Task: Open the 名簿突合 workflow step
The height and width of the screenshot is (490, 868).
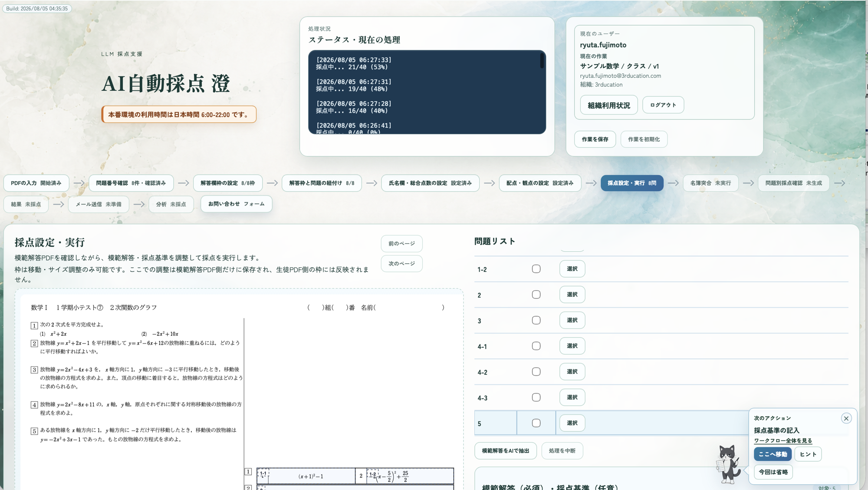Action: [x=710, y=183]
